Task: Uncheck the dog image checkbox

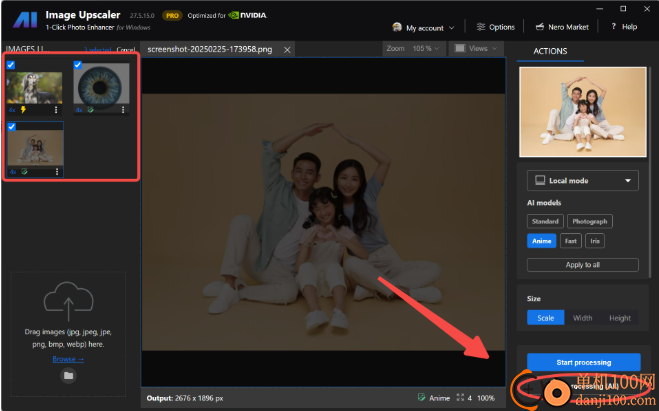Action: tap(11, 65)
